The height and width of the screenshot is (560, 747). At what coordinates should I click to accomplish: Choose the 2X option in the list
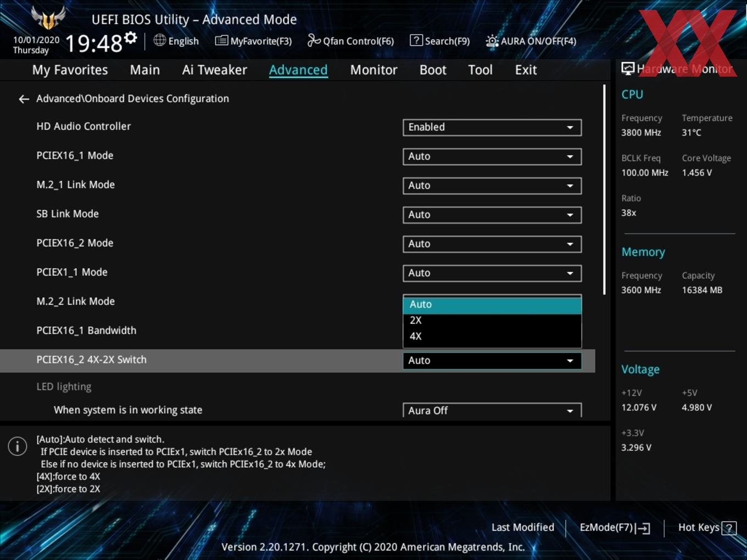click(492, 321)
